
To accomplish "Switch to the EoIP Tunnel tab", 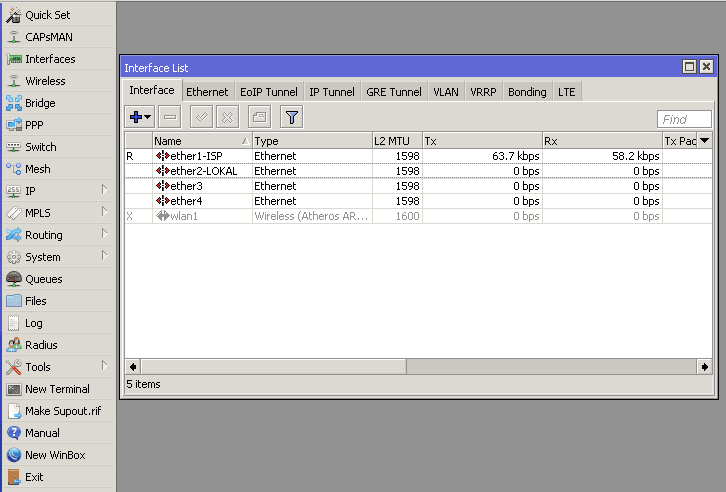I will coord(269,92).
